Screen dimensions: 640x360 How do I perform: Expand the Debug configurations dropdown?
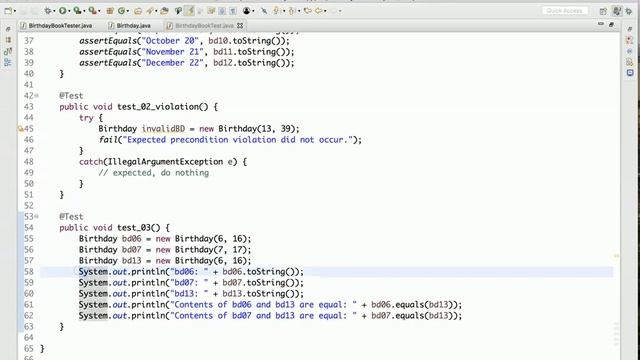pos(54,11)
